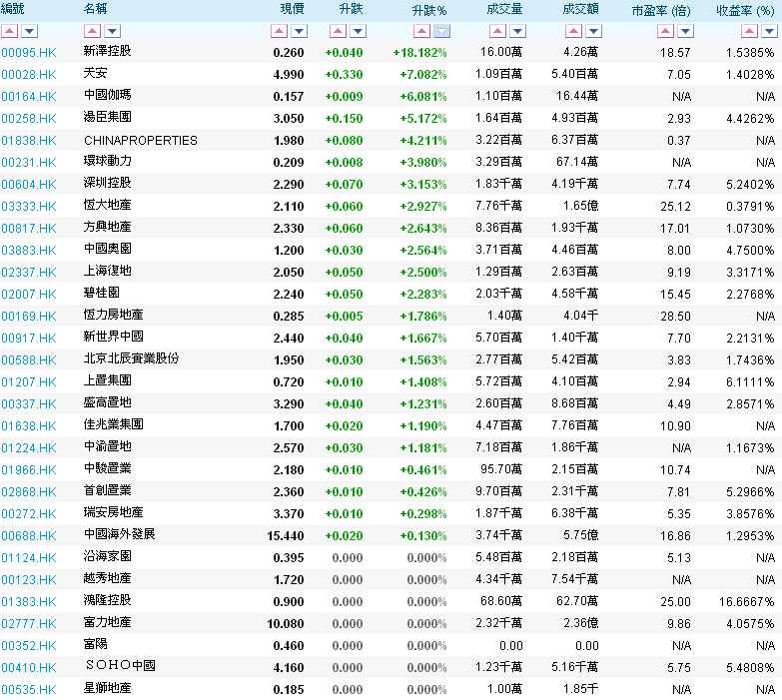Open stock link 02007.HK
The width and height of the screenshot is (782, 700).
[29, 295]
